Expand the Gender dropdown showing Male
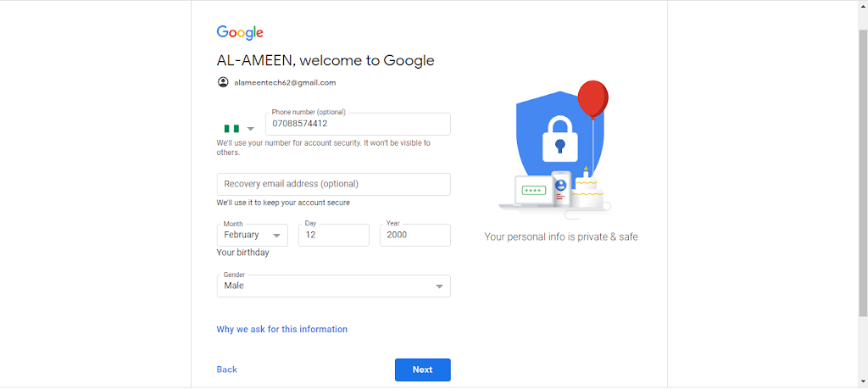This screenshot has width=868, height=389. (334, 286)
